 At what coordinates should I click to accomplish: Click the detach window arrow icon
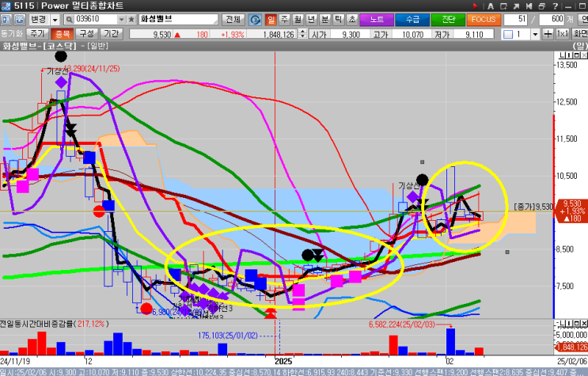point(517,6)
